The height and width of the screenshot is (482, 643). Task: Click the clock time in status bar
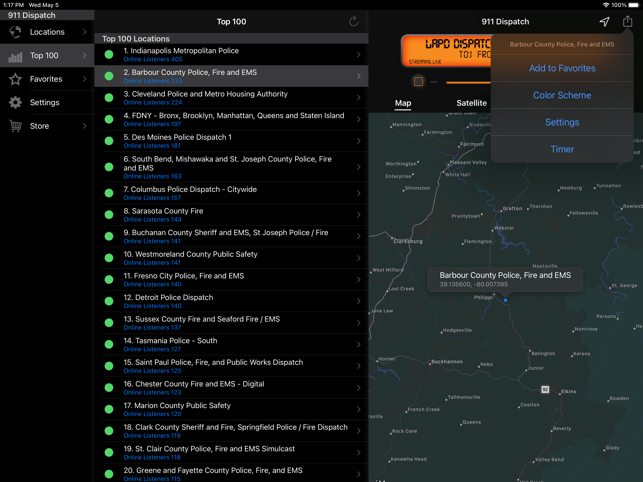(x=13, y=5)
